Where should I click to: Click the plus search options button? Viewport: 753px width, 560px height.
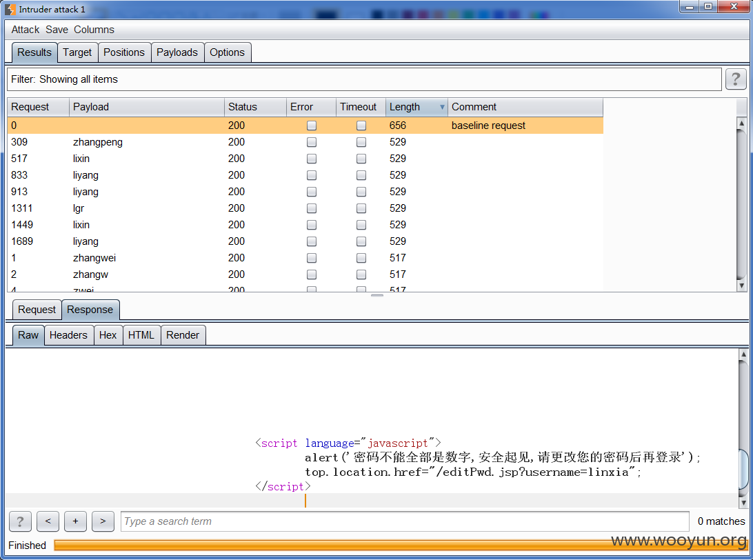click(x=75, y=521)
